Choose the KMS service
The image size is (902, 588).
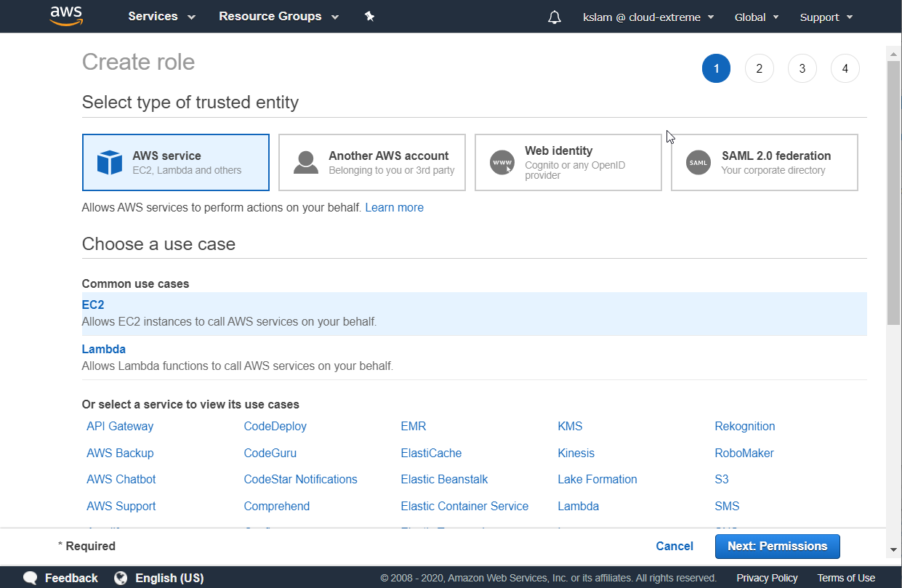[x=570, y=426]
